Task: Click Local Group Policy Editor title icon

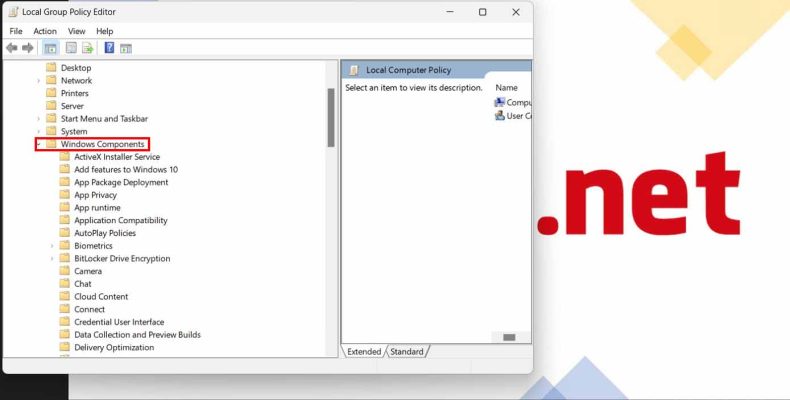Action: click(x=14, y=12)
